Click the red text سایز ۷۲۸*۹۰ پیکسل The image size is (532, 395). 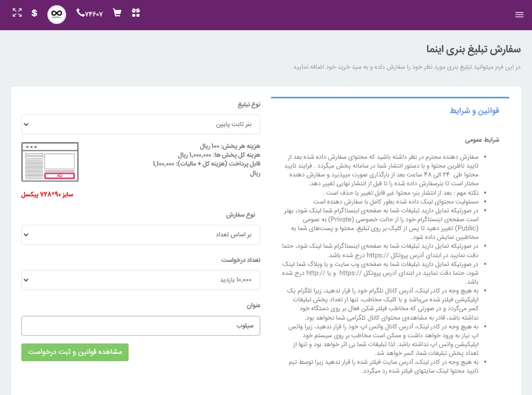pyautogui.click(x=47, y=195)
